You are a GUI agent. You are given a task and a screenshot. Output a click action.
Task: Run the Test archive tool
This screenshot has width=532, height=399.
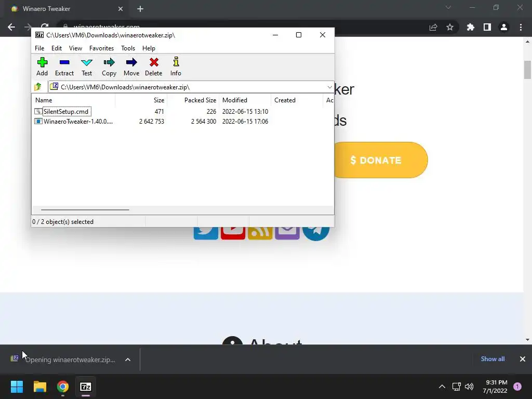[87, 66]
